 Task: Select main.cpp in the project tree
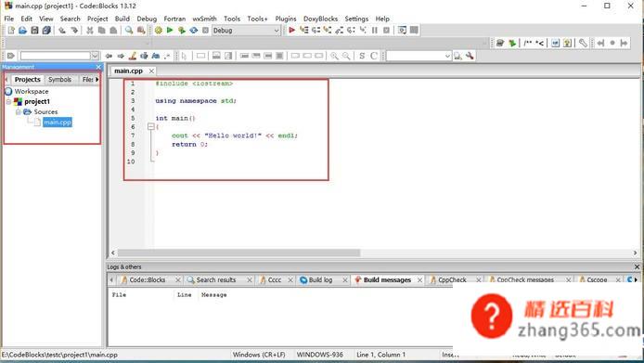58,123
